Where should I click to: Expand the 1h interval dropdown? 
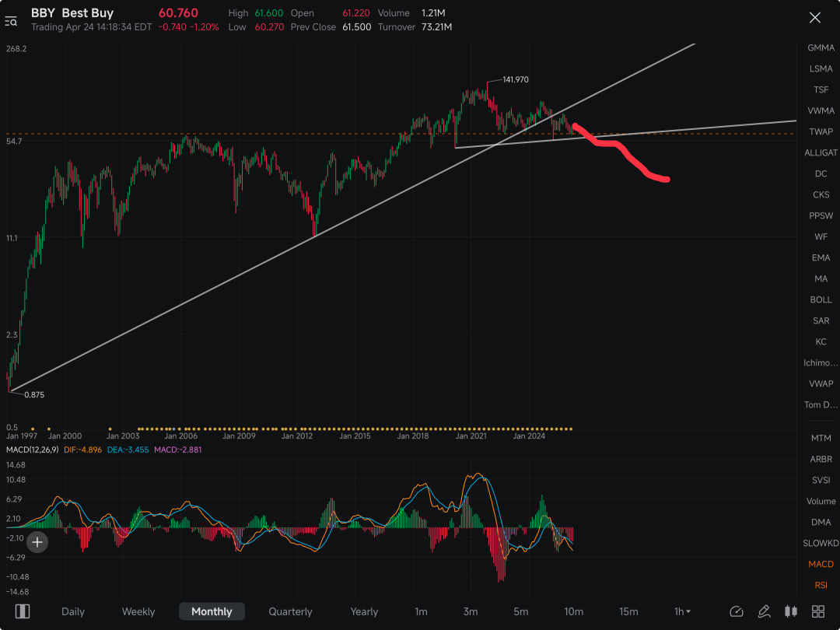click(682, 611)
